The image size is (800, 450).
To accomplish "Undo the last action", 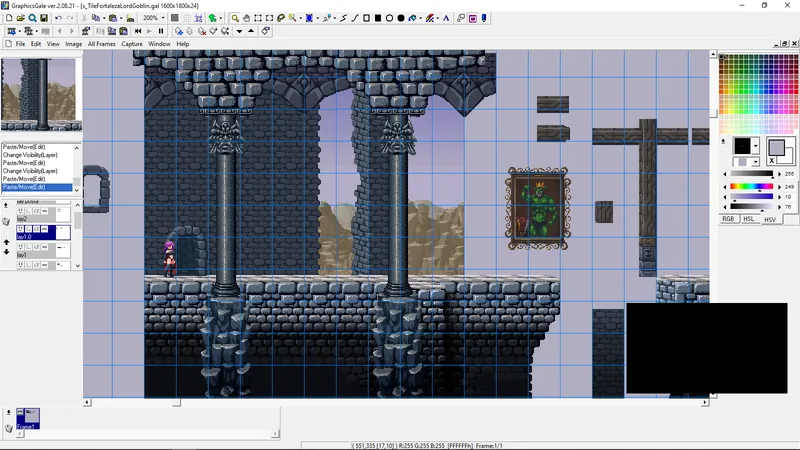I will coord(58,18).
